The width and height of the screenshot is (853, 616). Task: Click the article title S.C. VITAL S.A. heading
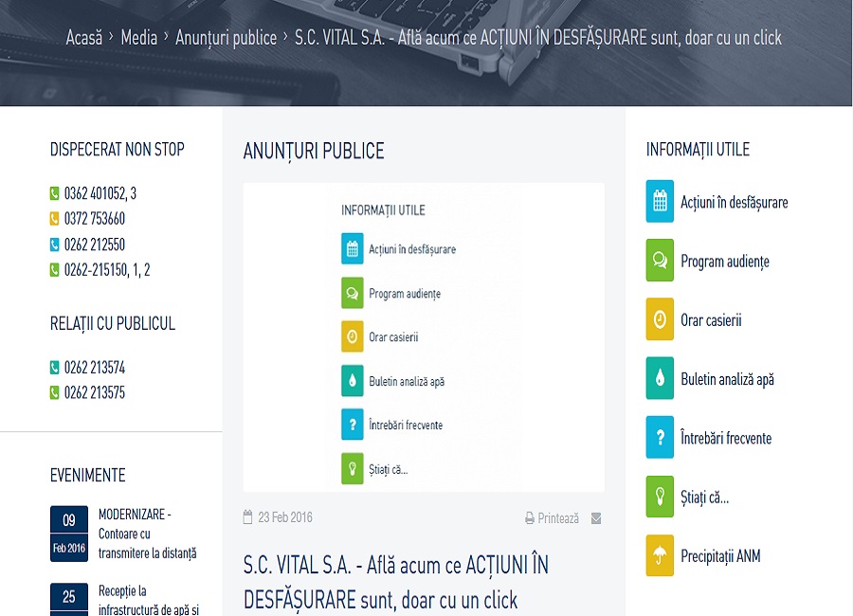click(x=395, y=582)
